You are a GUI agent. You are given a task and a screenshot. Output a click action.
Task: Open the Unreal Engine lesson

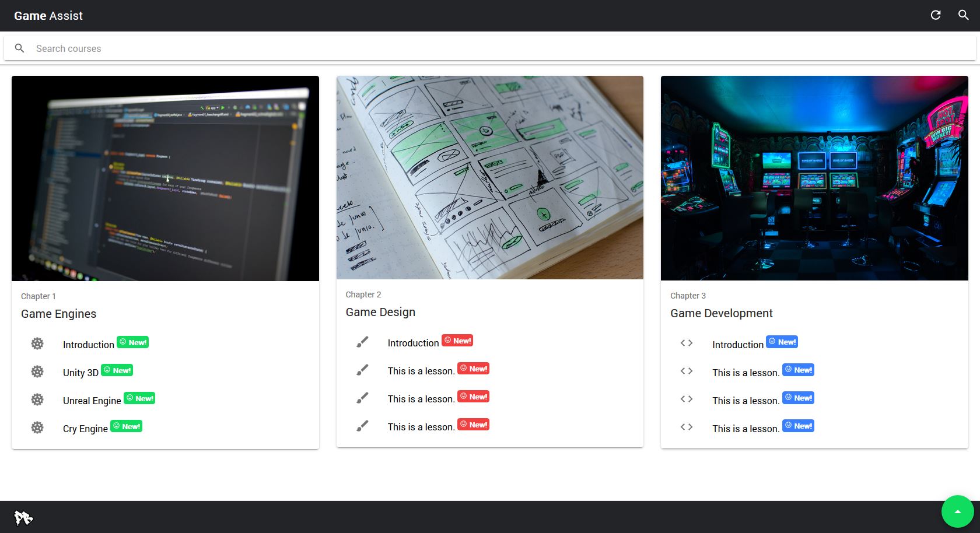click(x=92, y=401)
